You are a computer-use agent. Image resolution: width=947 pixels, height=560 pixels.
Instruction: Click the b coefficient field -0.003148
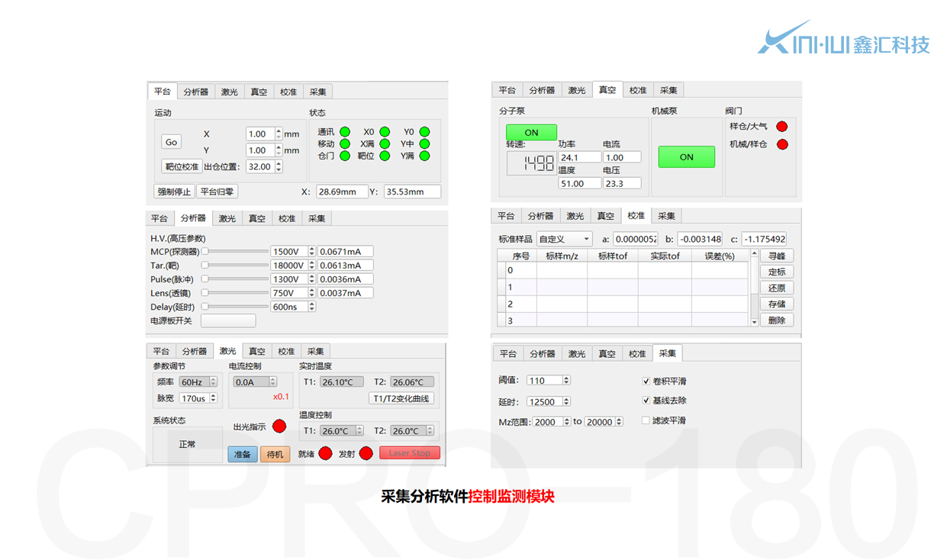(700, 239)
